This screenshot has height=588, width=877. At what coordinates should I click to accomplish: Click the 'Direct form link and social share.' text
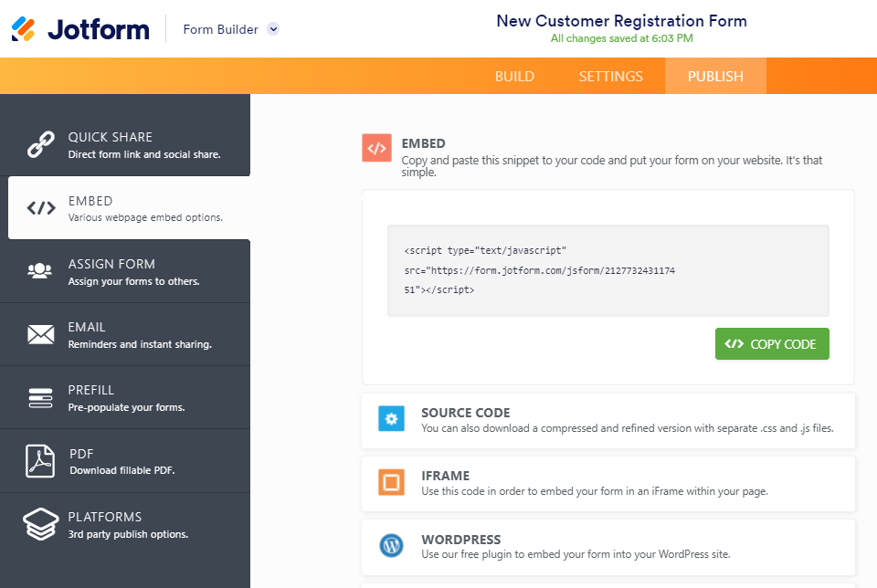144,154
